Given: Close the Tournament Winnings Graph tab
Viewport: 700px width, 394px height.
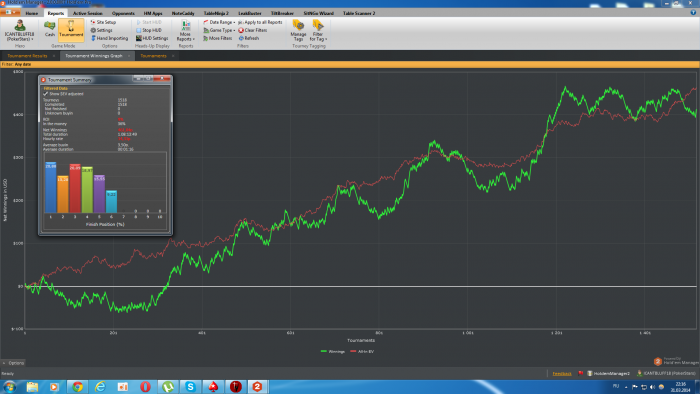Looking at the screenshot, I should [x=129, y=56].
